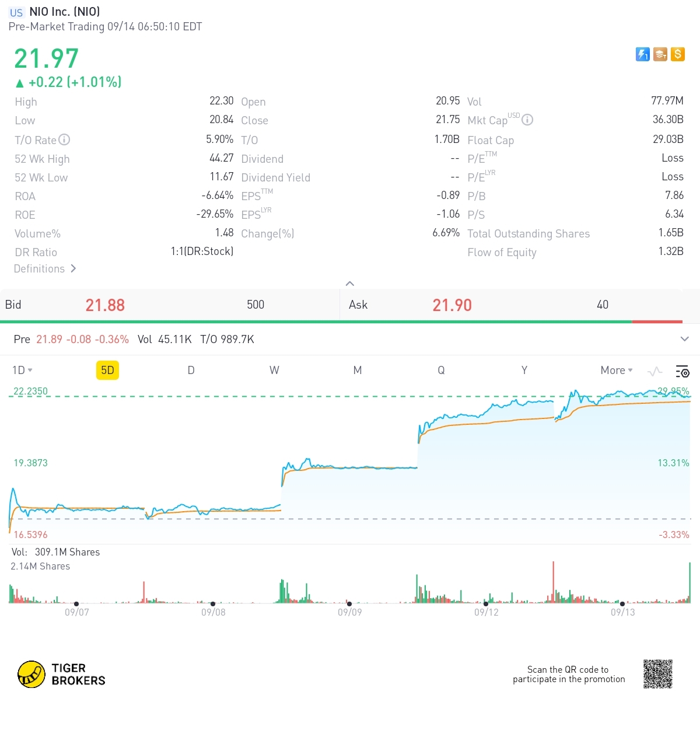The height and width of the screenshot is (730, 700).
Task: Click the chart mid label 19.3873
Action: (30, 463)
